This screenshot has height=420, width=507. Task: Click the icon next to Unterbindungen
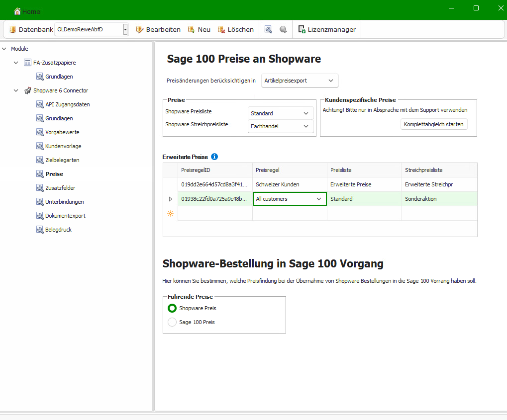point(40,202)
